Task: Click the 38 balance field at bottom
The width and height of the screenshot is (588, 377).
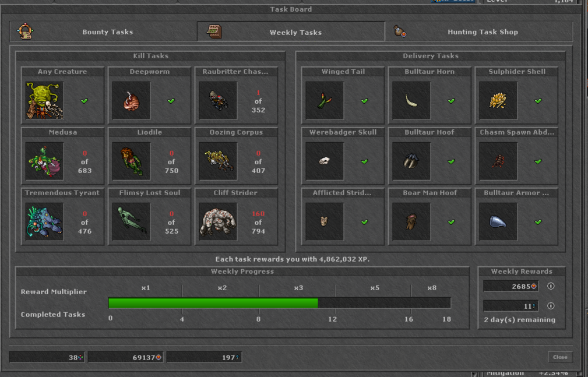Action: pos(47,357)
